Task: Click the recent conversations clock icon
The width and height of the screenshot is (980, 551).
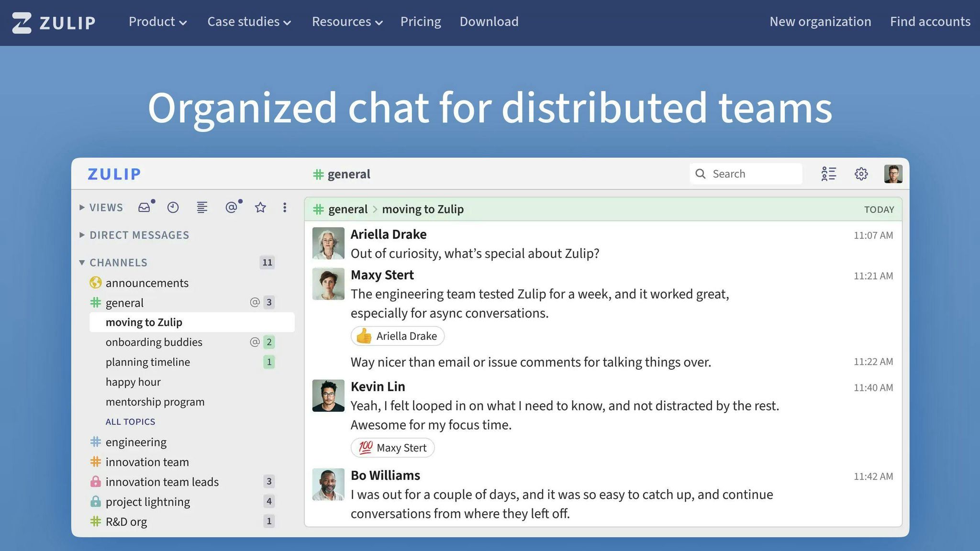Action: [x=173, y=207]
